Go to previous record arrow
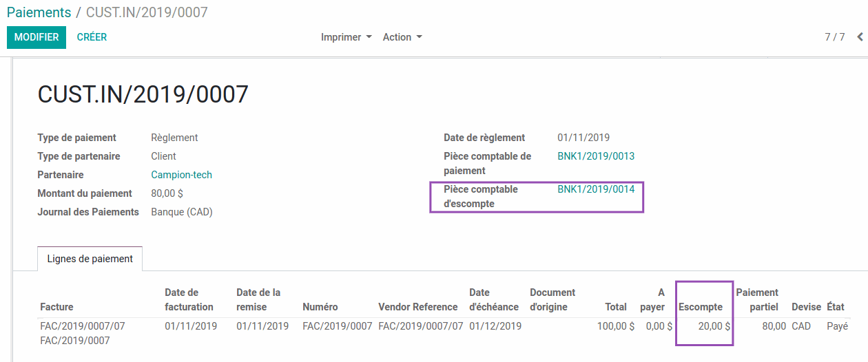Screen dimensions: 868x362 click(860, 37)
